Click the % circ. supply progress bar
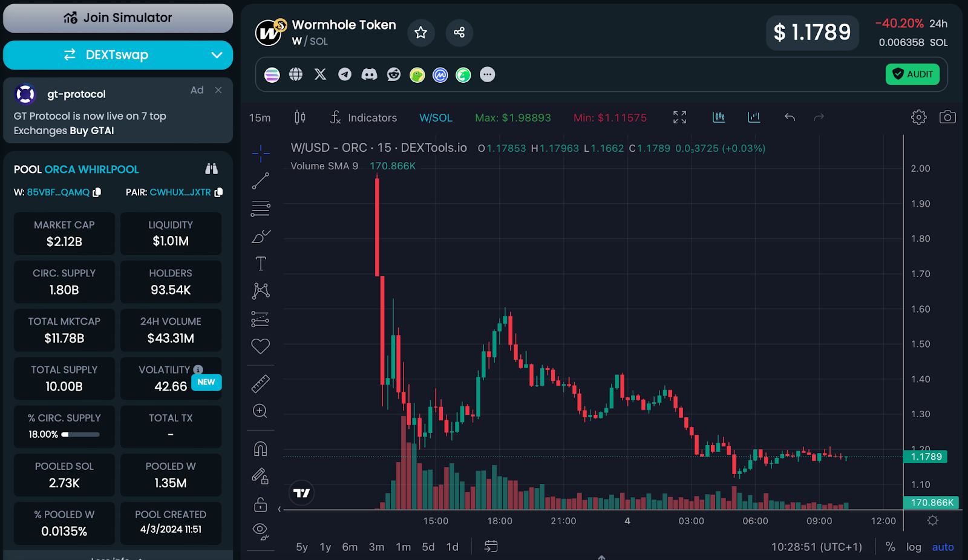 pyautogui.click(x=80, y=434)
